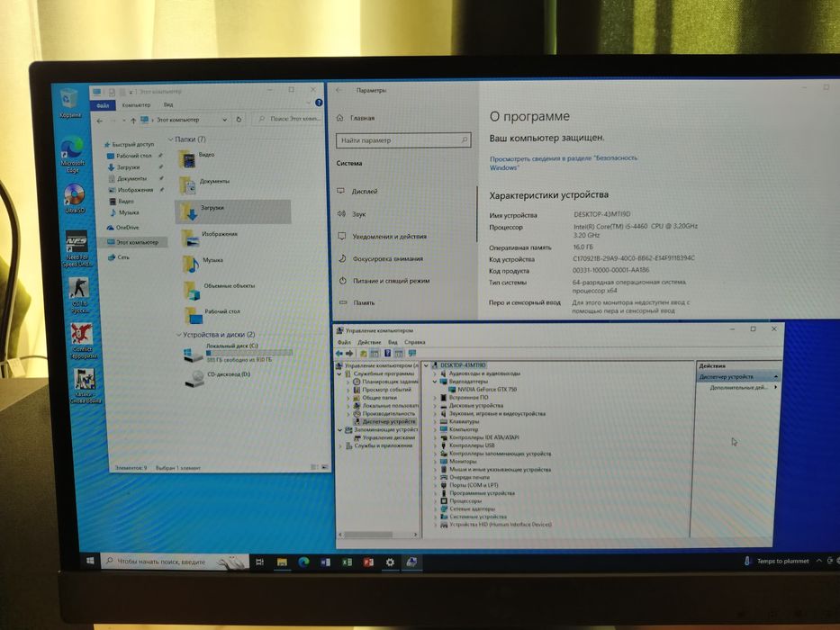Open Дисплей settings page
Image resolution: width=840 pixels, height=630 pixels.
pyautogui.click(x=357, y=191)
